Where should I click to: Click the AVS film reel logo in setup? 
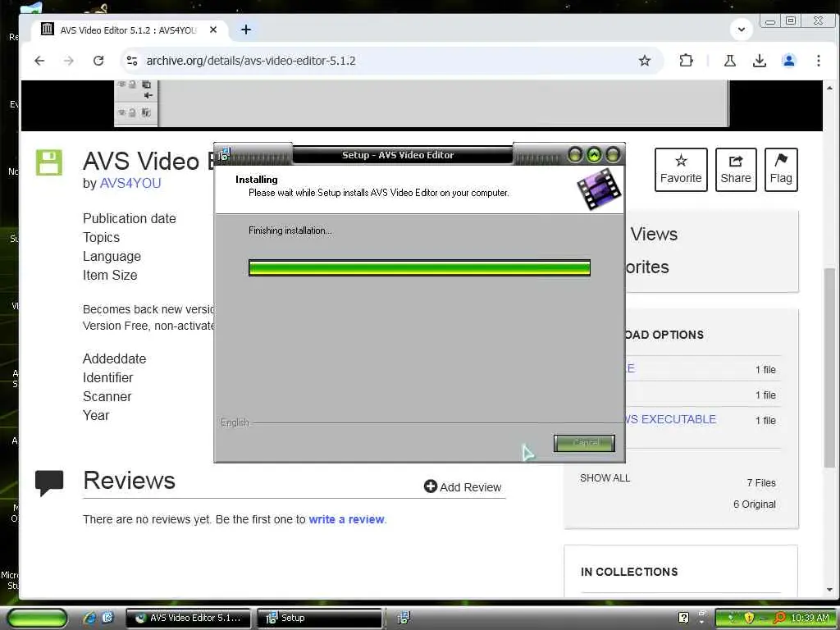pos(599,189)
